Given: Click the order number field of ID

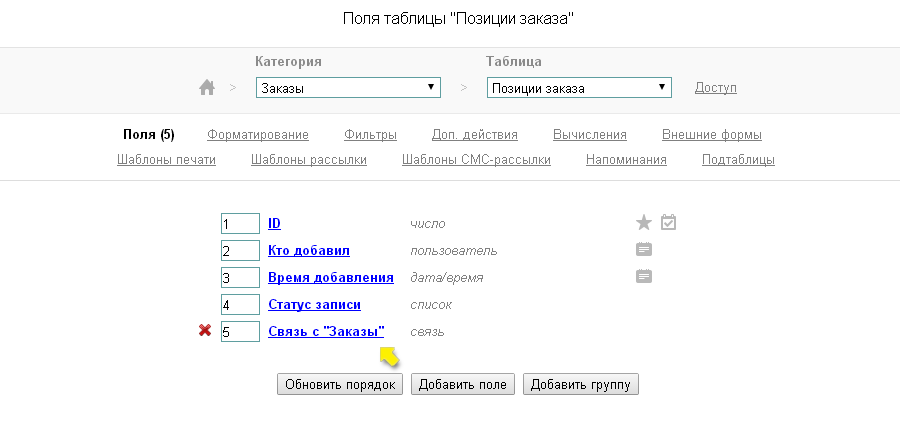Looking at the screenshot, I should click(240, 223).
